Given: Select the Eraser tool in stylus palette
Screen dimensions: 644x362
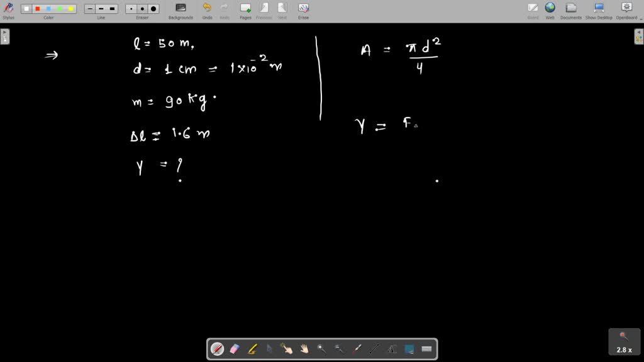Looking at the screenshot, I should [235, 349].
